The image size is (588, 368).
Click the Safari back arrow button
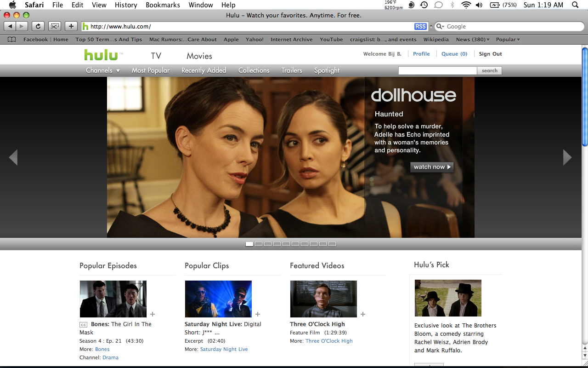point(10,26)
